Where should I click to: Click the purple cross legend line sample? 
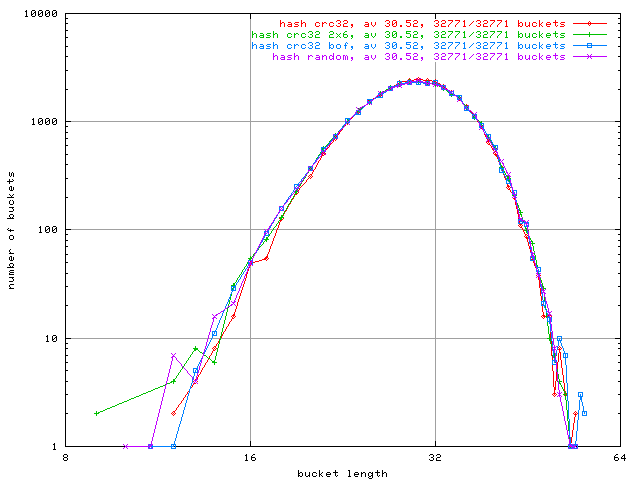[x=589, y=57]
